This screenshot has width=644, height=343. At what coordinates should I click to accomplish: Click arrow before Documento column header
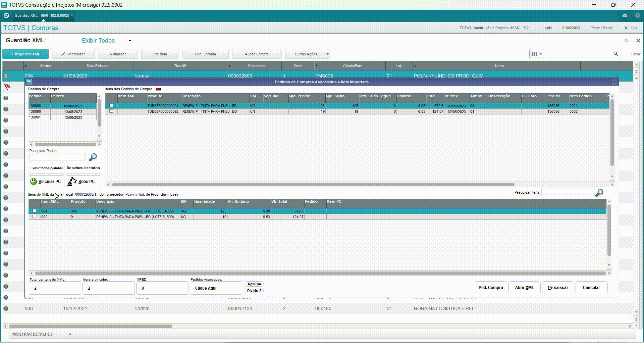pyautogui.click(x=229, y=66)
